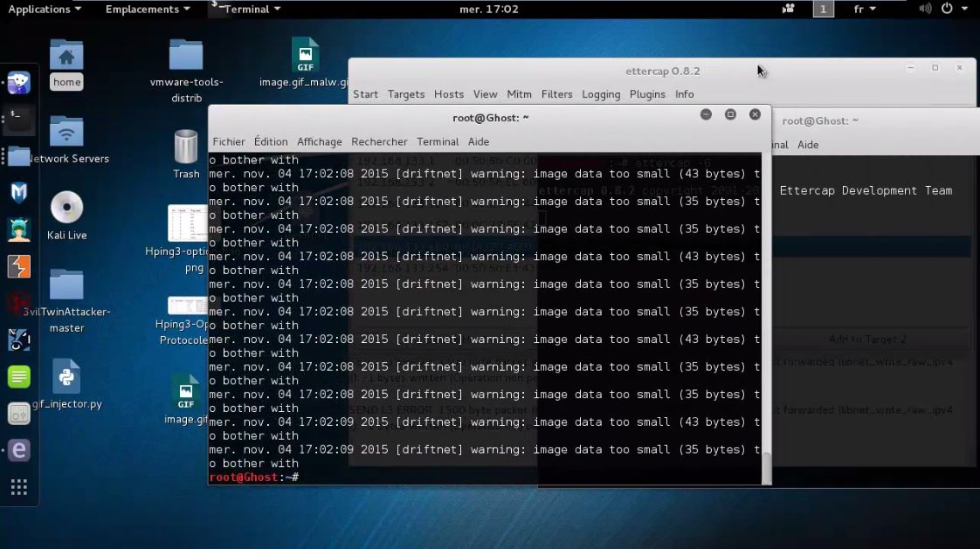The image size is (980, 549).
Task: Open the Files folder icon in the dock
Action: pos(18,155)
